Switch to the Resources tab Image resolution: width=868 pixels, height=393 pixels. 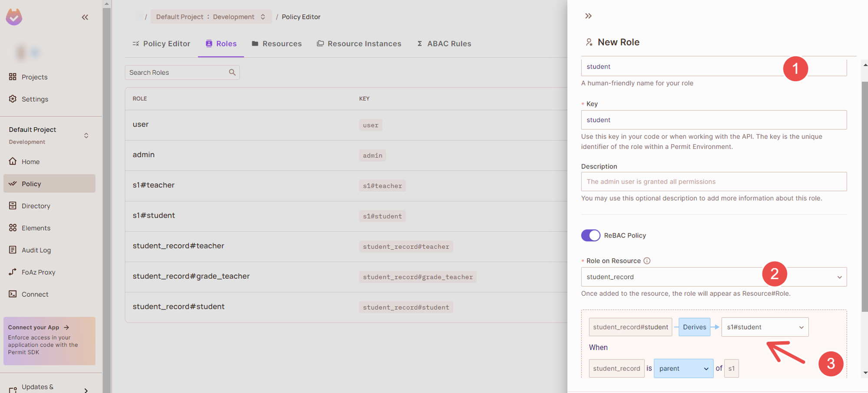[276, 43]
